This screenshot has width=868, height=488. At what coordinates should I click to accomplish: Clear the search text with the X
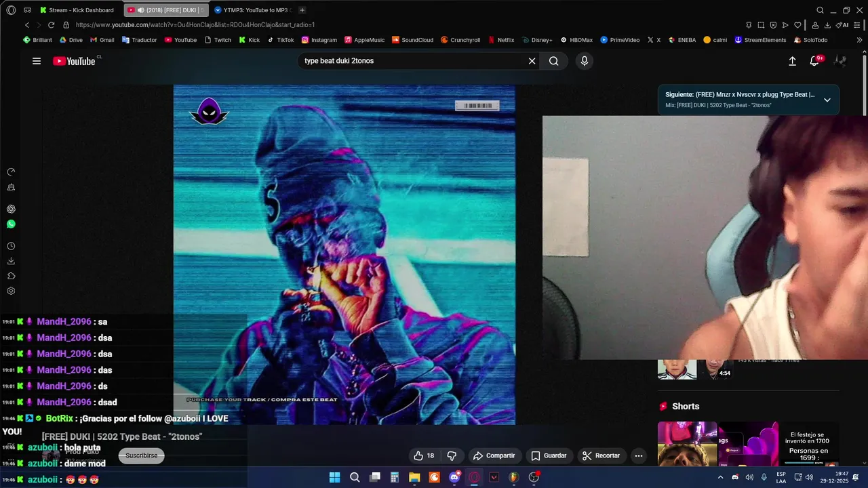click(x=532, y=61)
